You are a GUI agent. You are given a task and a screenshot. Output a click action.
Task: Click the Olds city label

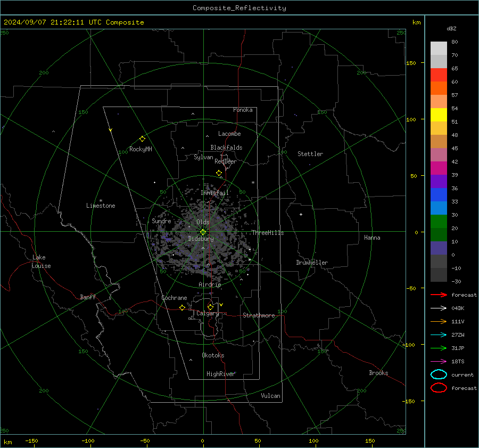pyautogui.click(x=203, y=222)
